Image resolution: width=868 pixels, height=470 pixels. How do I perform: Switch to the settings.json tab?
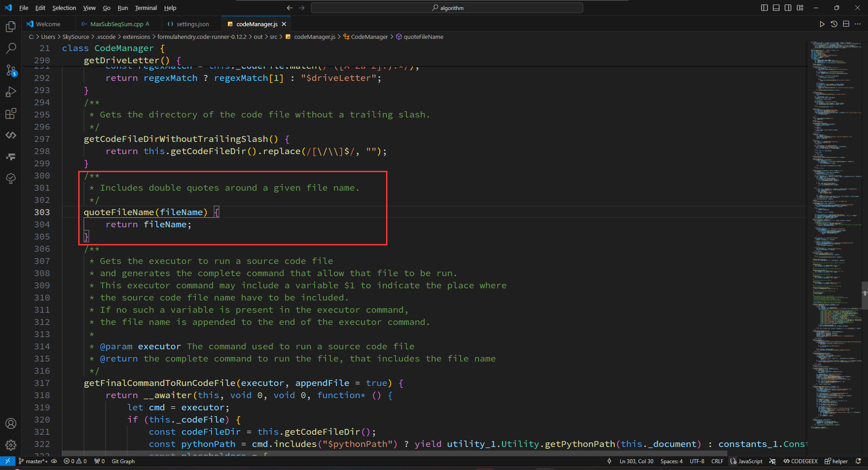point(193,24)
